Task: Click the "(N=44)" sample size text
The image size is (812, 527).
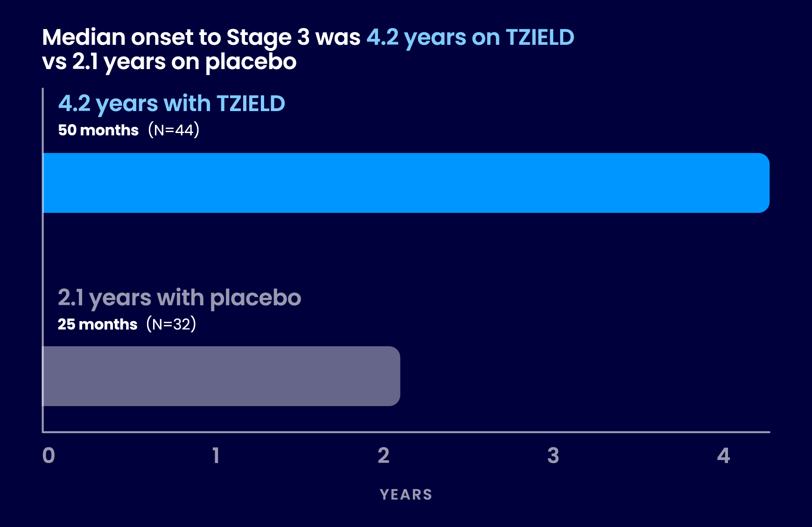Action: [x=174, y=130]
